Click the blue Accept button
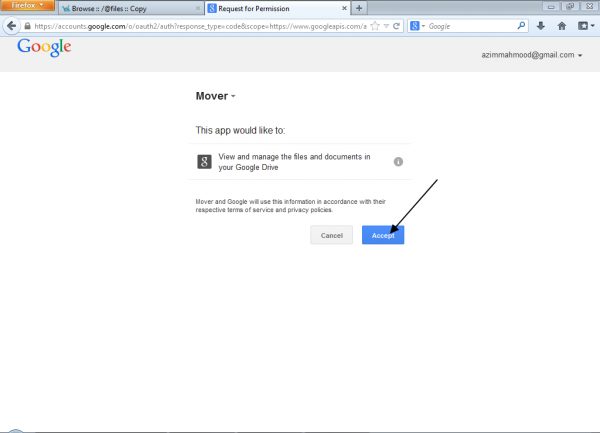Image resolution: width=600 pixels, height=433 pixels. pyautogui.click(x=383, y=235)
